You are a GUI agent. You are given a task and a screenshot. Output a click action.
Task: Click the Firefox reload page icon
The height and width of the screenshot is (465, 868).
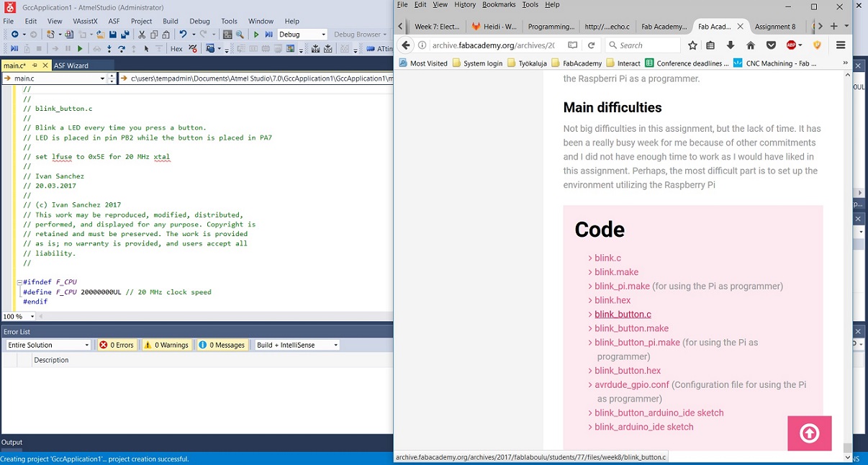coord(591,45)
